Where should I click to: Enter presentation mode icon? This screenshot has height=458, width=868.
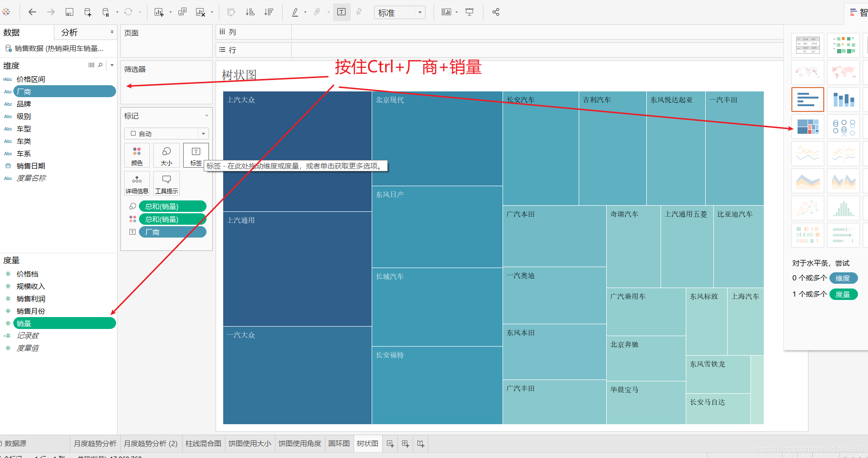tap(470, 12)
